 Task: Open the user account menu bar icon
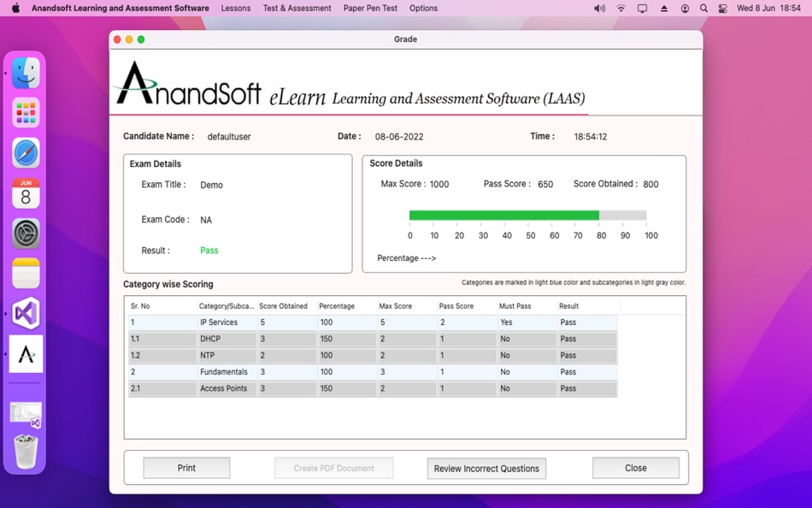tap(685, 9)
